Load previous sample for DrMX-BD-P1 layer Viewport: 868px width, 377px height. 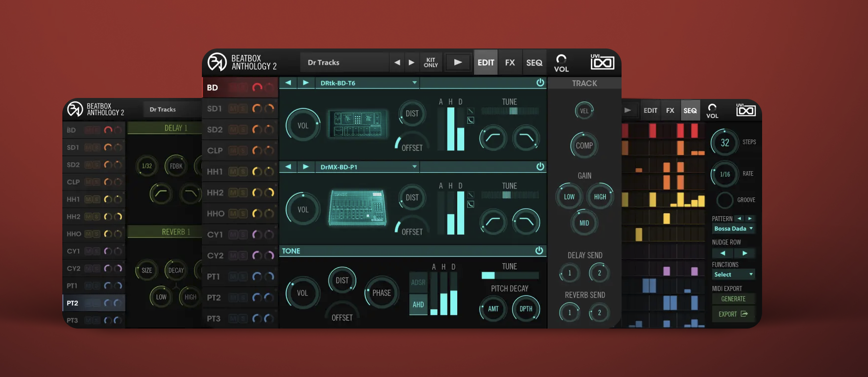coord(288,167)
